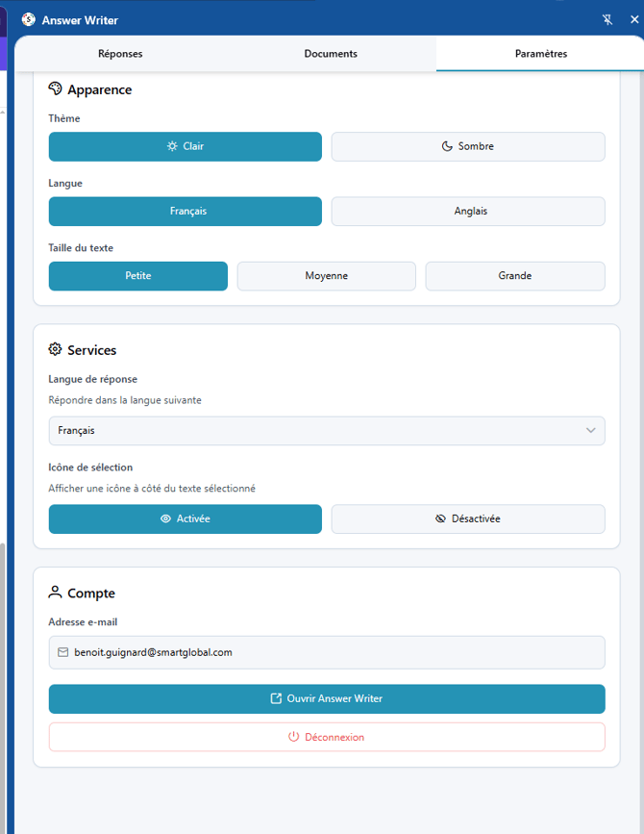The height and width of the screenshot is (834, 644).
Task: Click the Answer Writer logo icon
Action: (x=28, y=19)
